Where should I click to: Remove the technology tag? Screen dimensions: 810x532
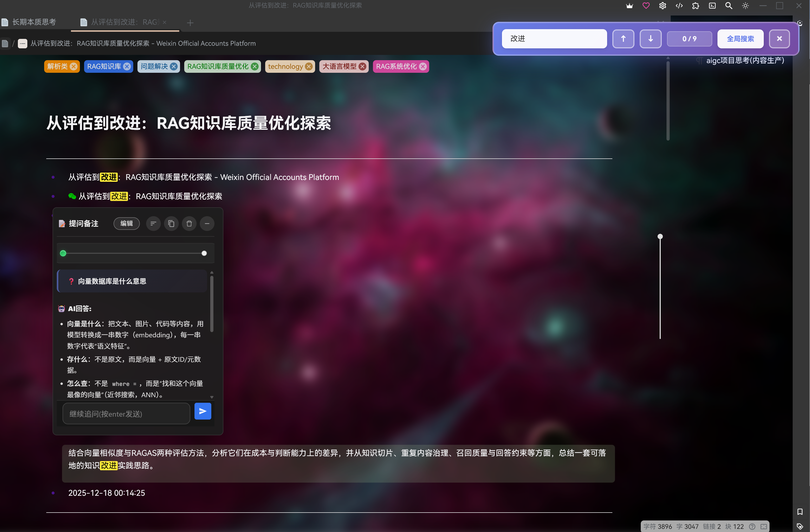(x=309, y=67)
